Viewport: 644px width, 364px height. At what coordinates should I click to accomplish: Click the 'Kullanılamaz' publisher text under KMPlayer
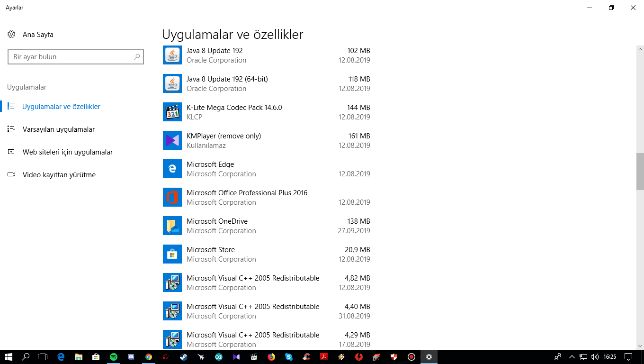coord(206,146)
